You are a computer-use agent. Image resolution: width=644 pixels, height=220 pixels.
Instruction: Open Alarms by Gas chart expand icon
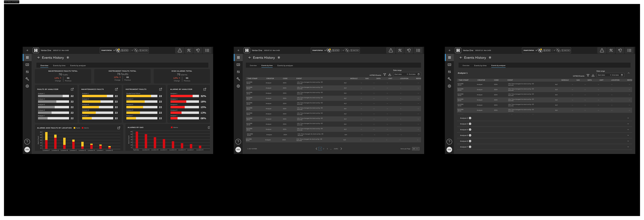[209, 127]
